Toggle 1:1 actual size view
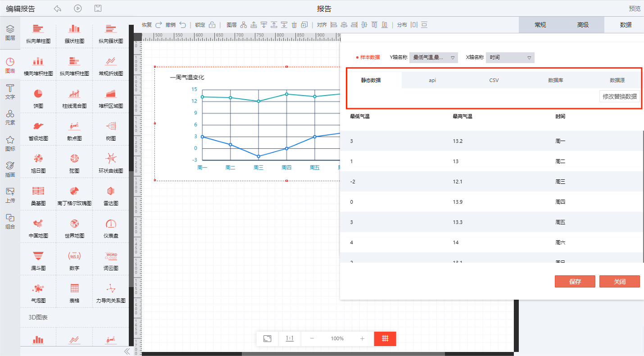 290,338
